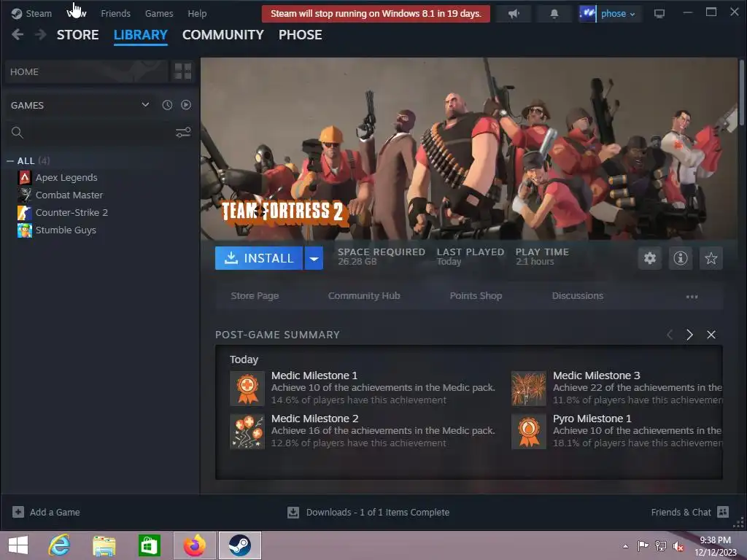The width and height of the screenshot is (747, 560).
Task: Click the library vertical scrollbar
Action: [x=741, y=93]
